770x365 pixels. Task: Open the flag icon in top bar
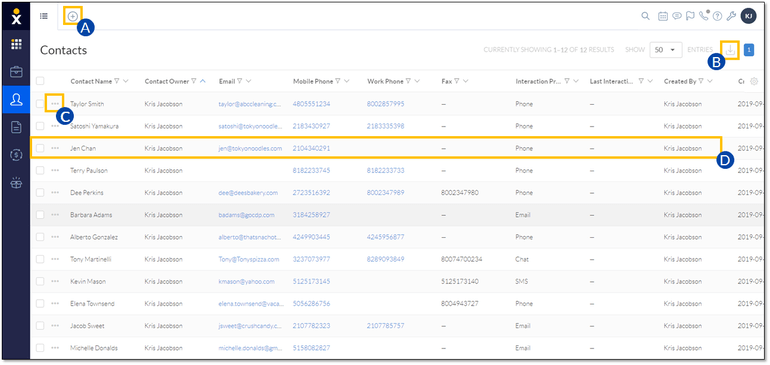click(x=690, y=16)
